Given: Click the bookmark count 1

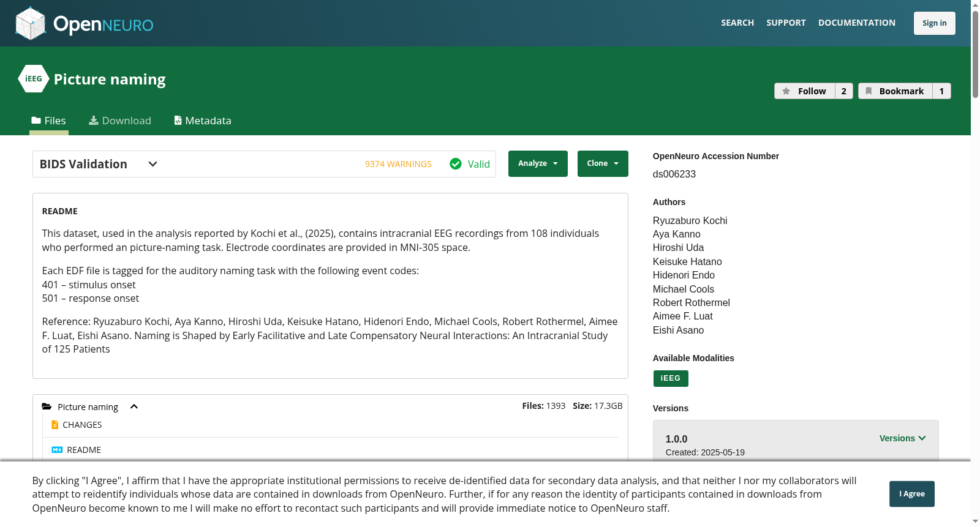Looking at the screenshot, I should (x=942, y=91).
